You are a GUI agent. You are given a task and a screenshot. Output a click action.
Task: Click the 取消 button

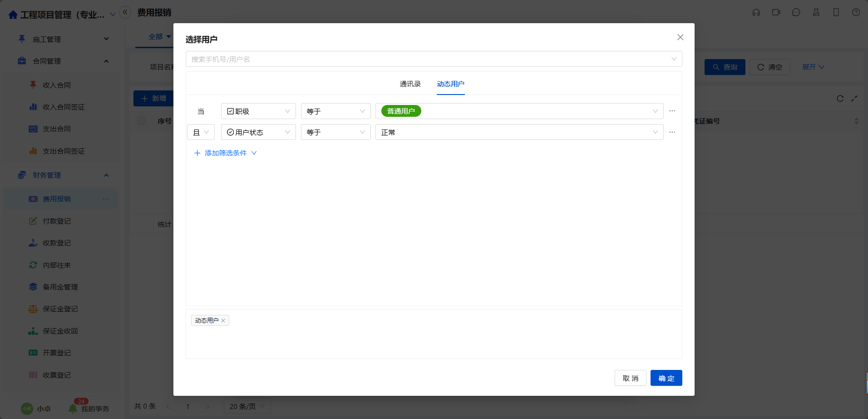(x=630, y=378)
